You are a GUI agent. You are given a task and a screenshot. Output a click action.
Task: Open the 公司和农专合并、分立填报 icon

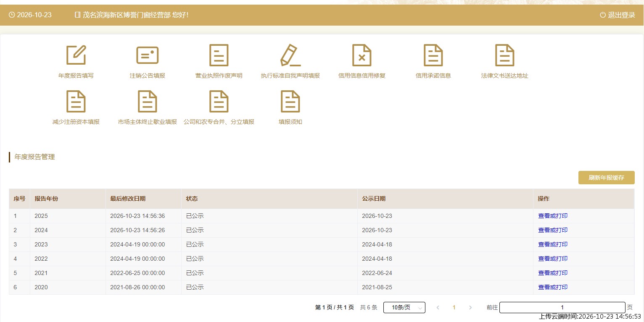(x=219, y=101)
